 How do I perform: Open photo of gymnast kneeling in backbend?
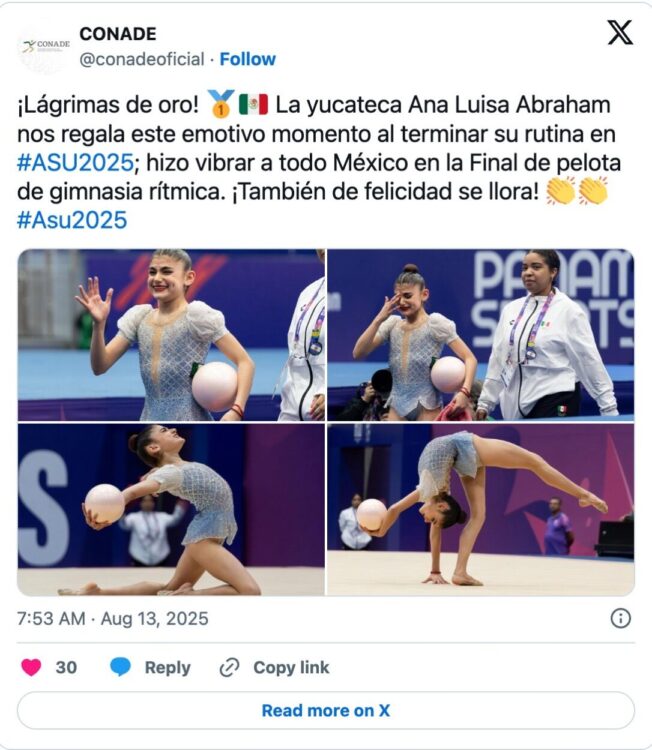[171, 509]
